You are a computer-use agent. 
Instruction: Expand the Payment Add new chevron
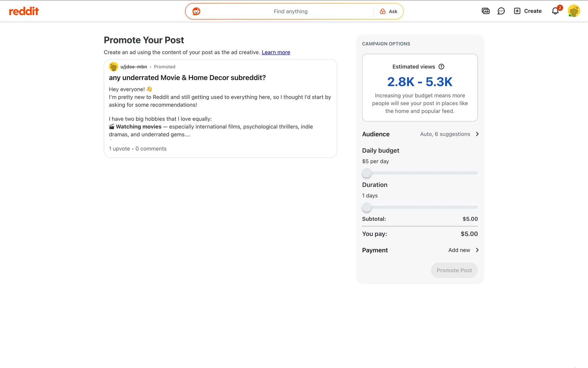[477, 250]
